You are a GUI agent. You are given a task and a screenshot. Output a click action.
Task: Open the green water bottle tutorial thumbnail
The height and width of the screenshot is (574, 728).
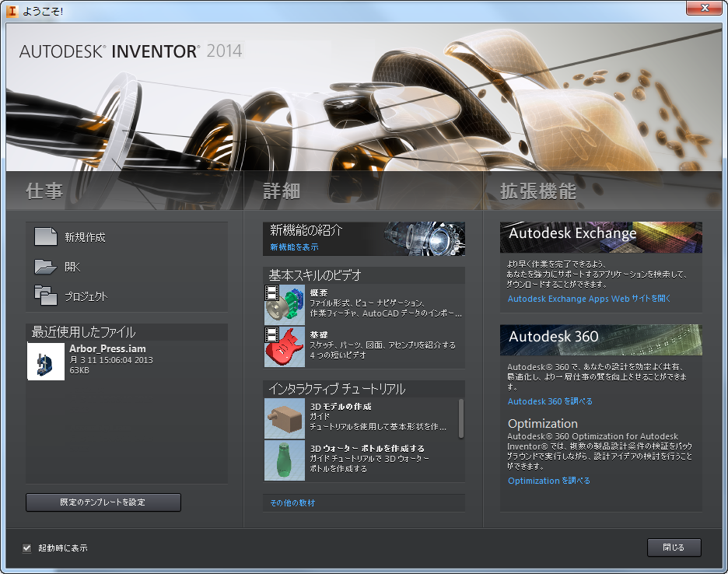coord(284,460)
